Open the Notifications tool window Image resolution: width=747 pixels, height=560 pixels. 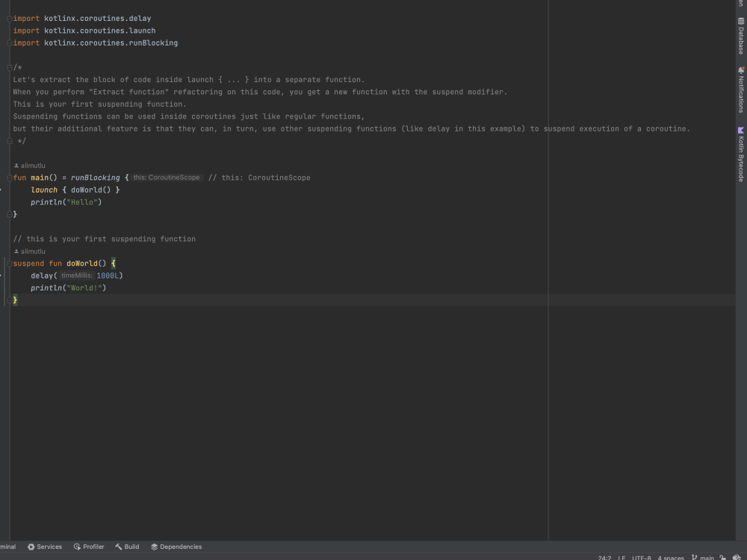coord(741,90)
